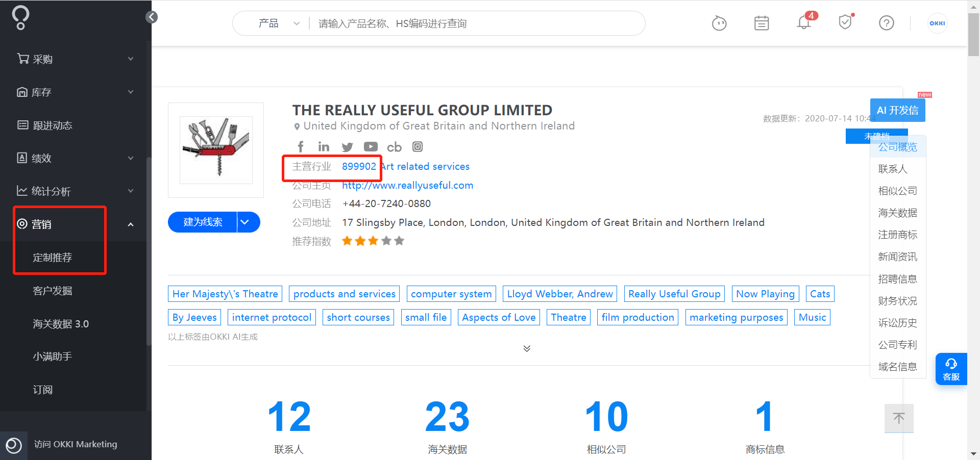Jump to 海关数据 section in anchor nav

click(897, 213)
